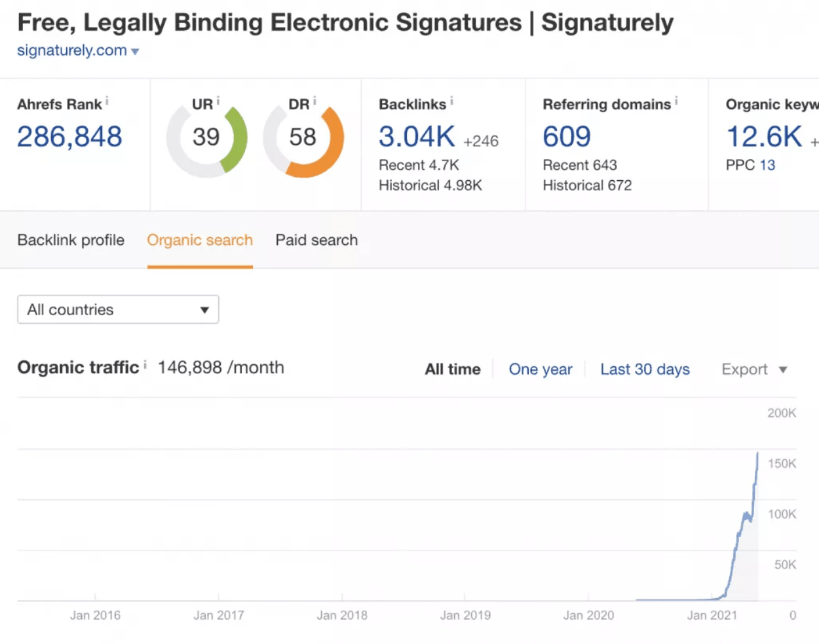
Task: Open the Export dropdown menu
Action: tap(754, 369)
